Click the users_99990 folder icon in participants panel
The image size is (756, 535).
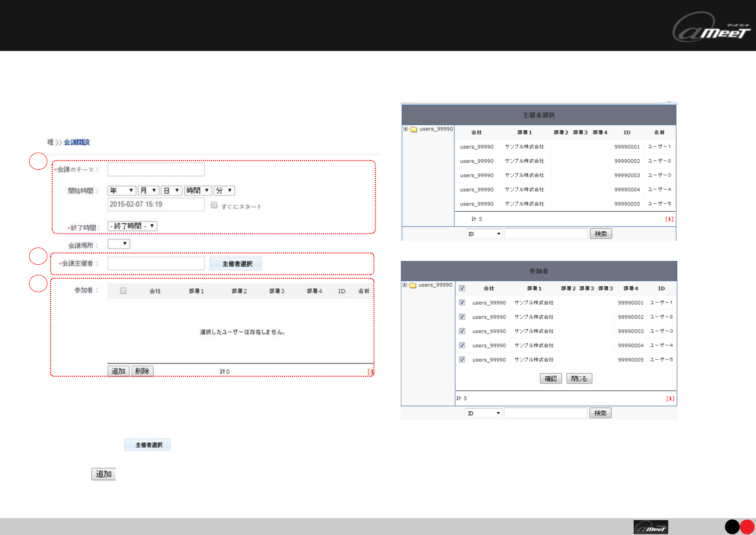[x=413, y=285]
